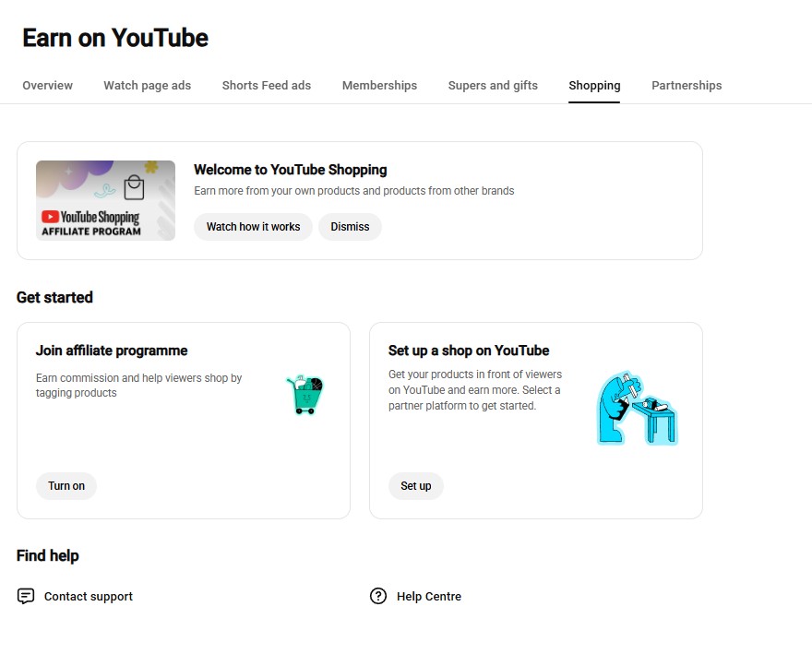The height and width of the screenshot is (654, 812).
Task: Click the Join affiliate programme heading
Action: [x=112, y=351]
